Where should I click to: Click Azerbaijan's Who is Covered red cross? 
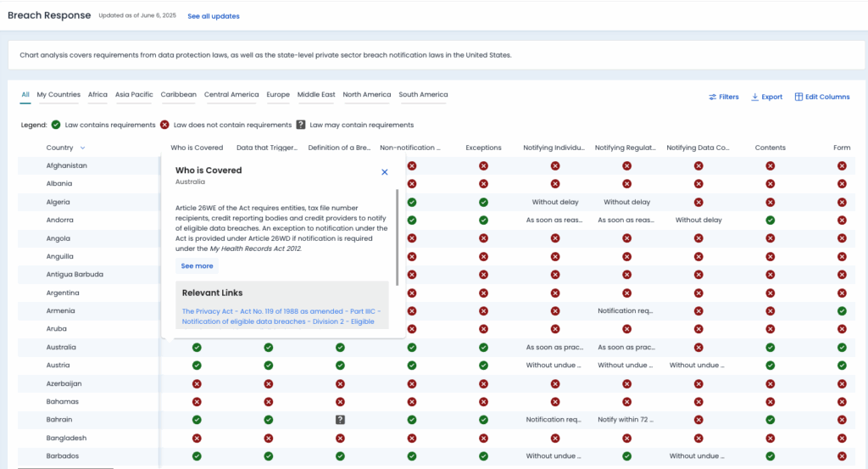(x=197, y=383)
